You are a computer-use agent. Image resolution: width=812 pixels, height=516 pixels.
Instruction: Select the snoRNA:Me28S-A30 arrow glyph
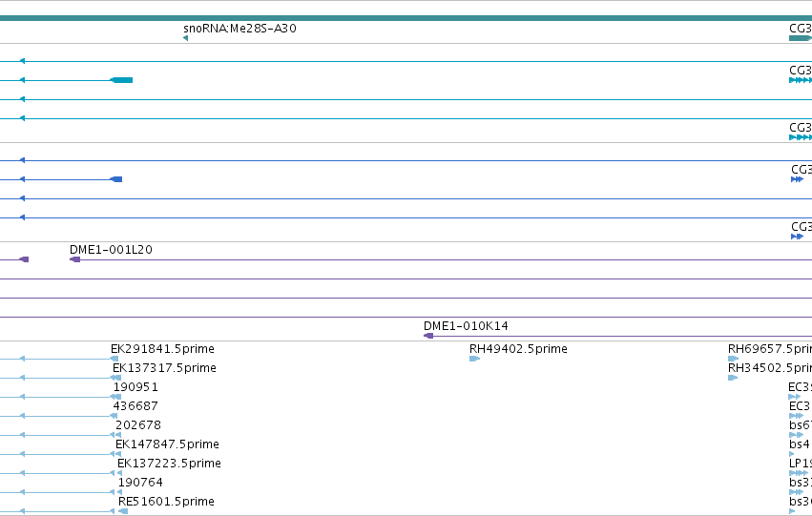(x=185, y=38)
